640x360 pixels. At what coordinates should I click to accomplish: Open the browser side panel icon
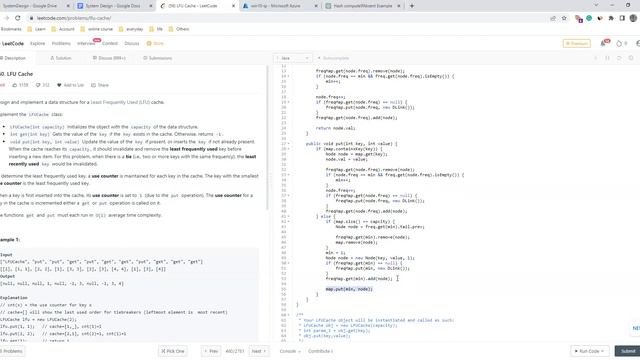coord(622,18)
